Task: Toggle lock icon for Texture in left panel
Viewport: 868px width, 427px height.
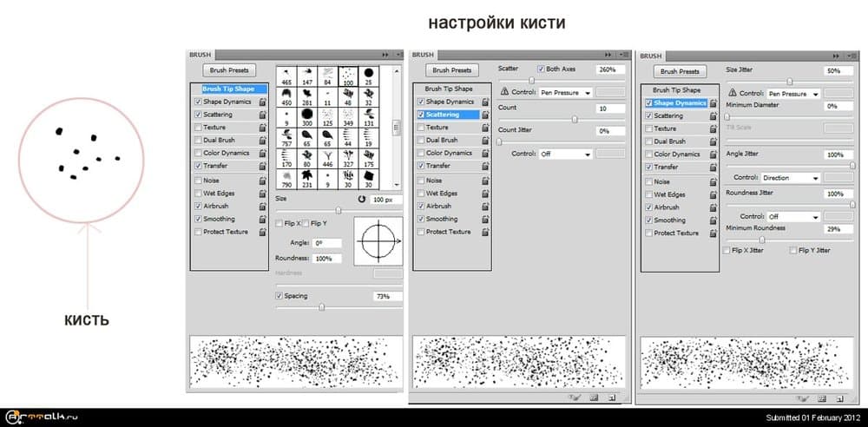Action: point(262,128)
